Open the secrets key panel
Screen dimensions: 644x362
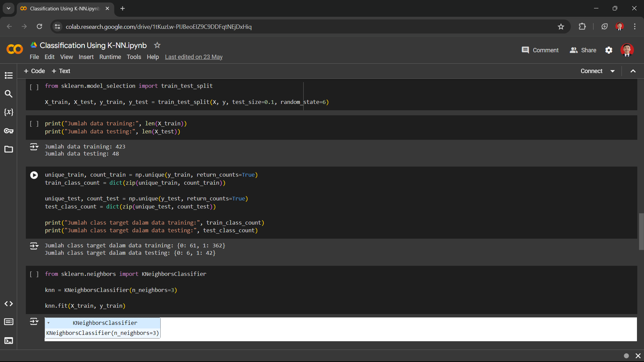point(9,131)
